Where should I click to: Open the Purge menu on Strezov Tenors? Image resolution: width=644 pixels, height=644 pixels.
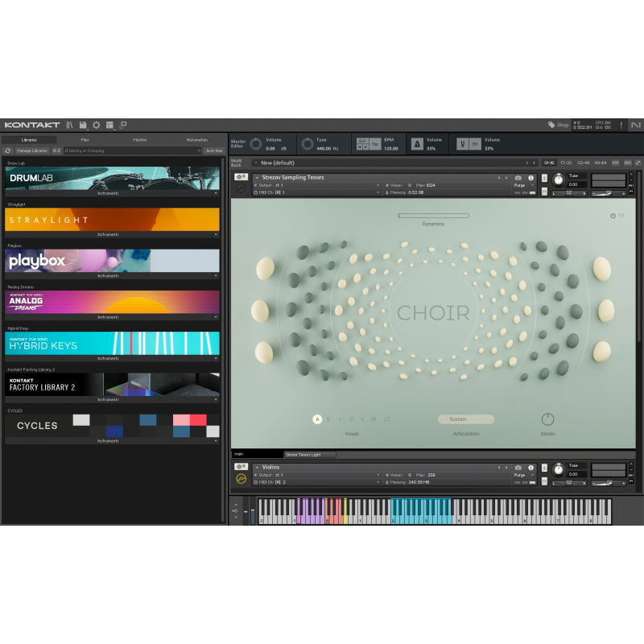point(524,186)
